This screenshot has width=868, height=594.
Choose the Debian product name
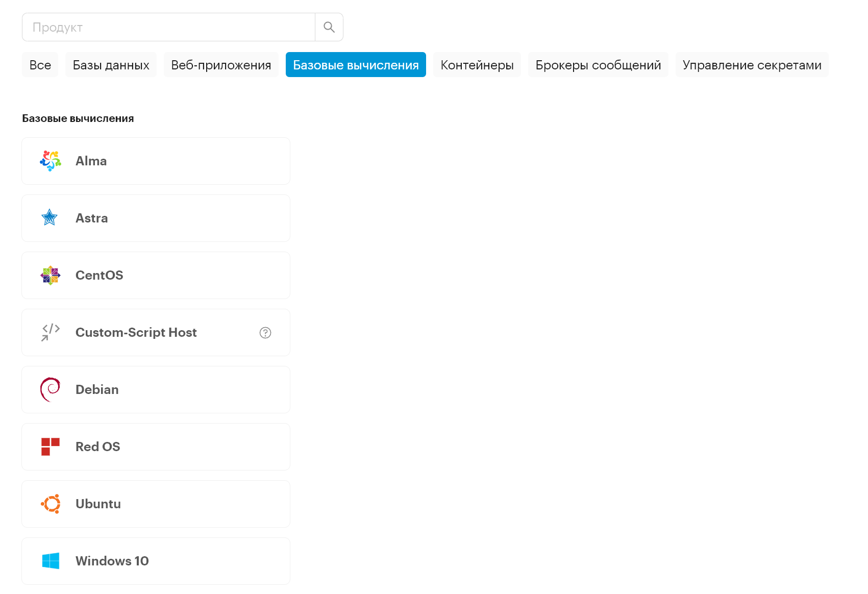[97, 389]
